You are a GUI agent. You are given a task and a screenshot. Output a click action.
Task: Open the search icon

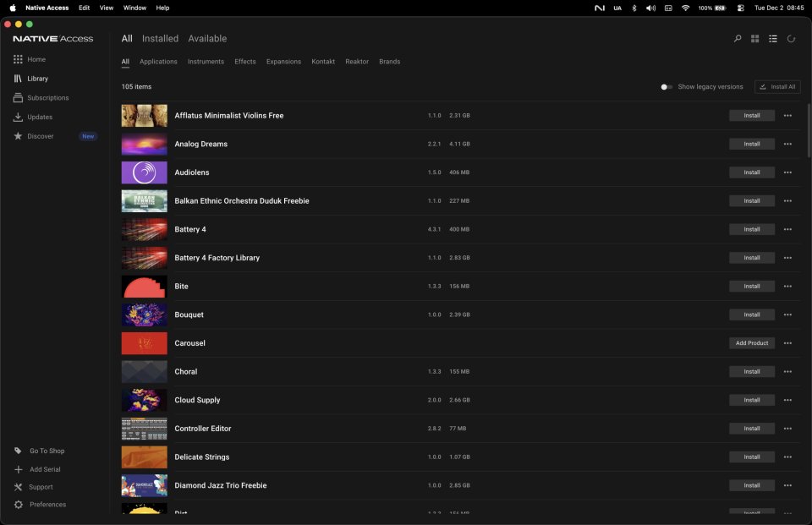(737, 38)
